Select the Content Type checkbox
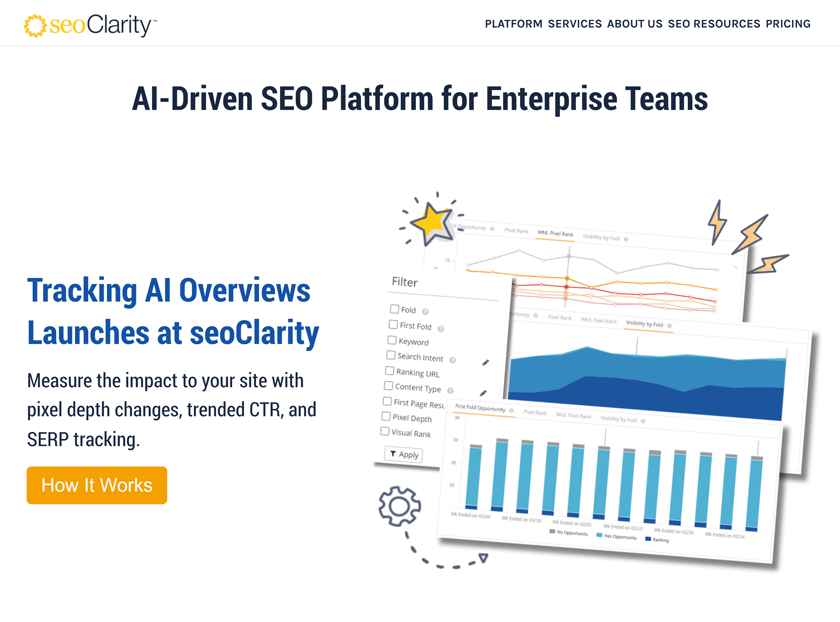This screenshot has height=622, width=840. click(x=389, y=386)
